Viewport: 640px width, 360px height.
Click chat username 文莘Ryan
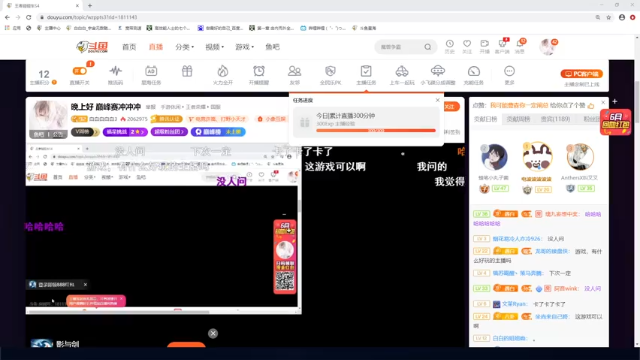[x=514, y=304]
